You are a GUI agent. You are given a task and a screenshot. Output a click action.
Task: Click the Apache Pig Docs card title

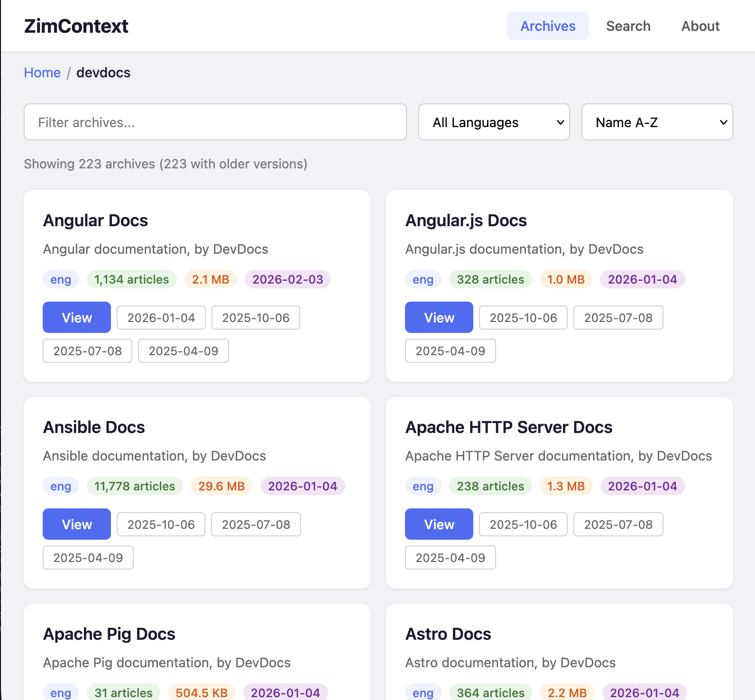(x=109, y=634)
